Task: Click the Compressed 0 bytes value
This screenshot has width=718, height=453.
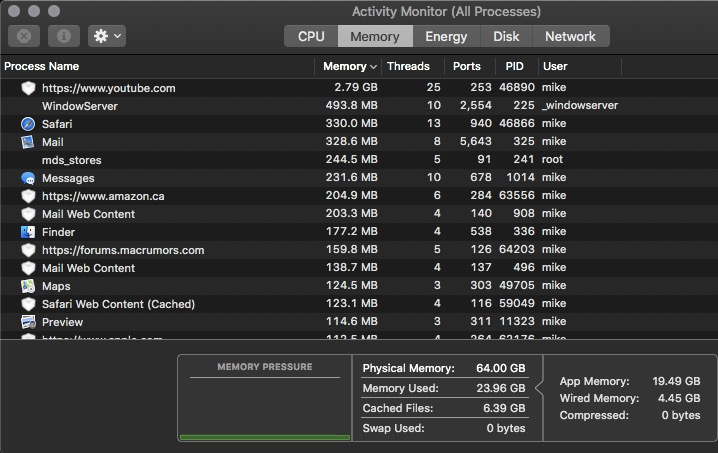Action: pos(681,415)
